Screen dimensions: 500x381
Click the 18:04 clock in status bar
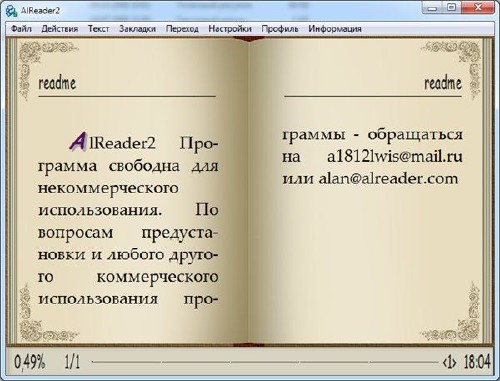477,362
